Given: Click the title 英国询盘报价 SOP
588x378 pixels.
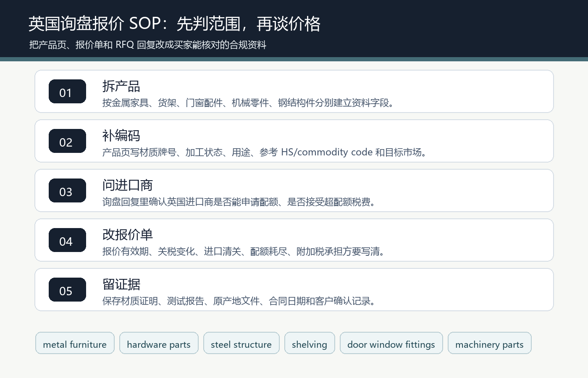Looking at the screenshot, I should [x=175, y=24].
